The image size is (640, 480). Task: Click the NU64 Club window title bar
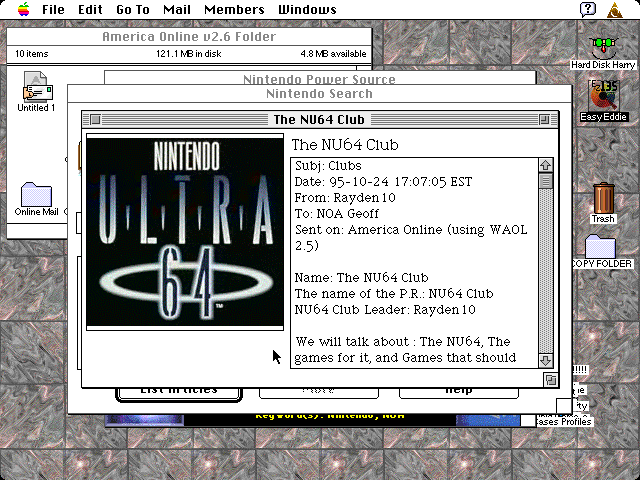click(x=319, y=120)
